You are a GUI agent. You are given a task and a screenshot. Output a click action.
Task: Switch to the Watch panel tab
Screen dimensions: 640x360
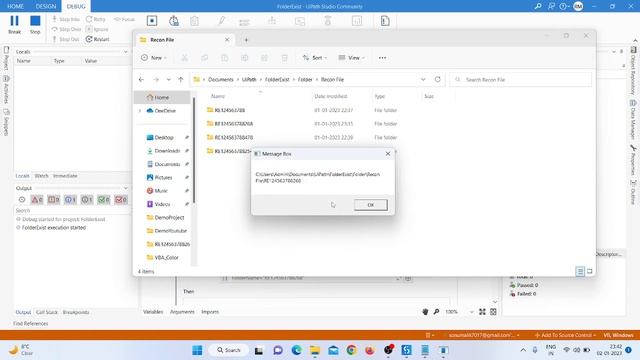(x=41, y=176)
